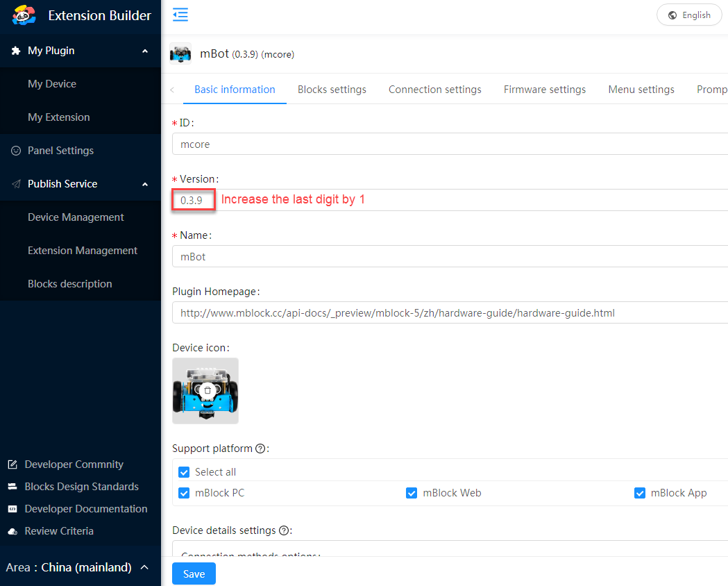
Task: Click the ID input field containing mcore
Action: pyautogui.click(x=450, y=144)
